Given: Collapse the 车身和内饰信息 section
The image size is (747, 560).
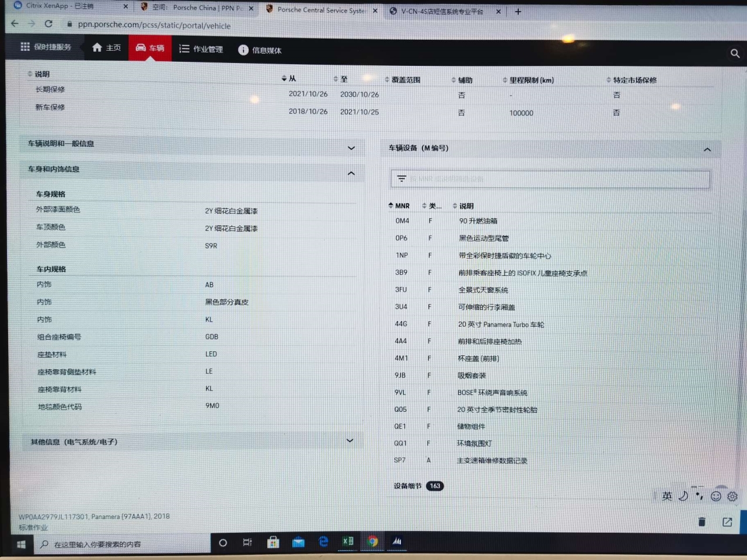Looking at the screenshot, I should pyautogui.click(x=351, y=173).
